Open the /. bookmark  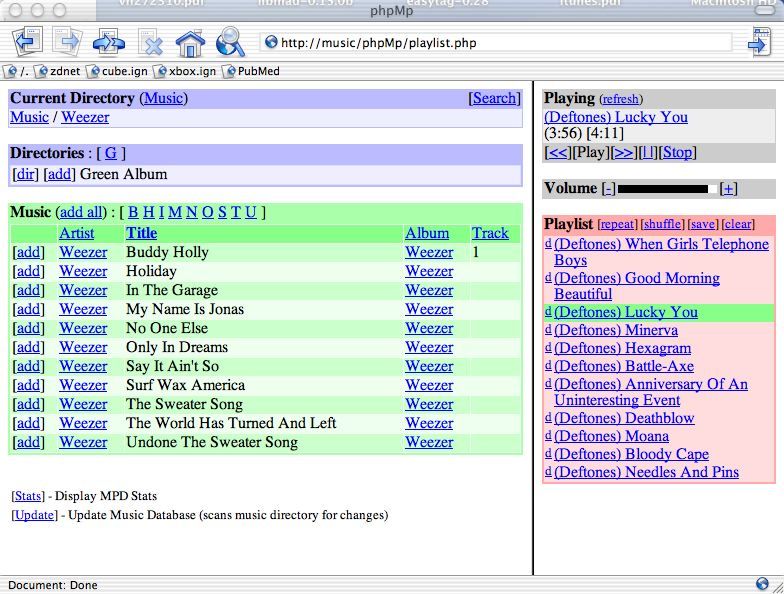pyautogui.click(x=17, y=72)
